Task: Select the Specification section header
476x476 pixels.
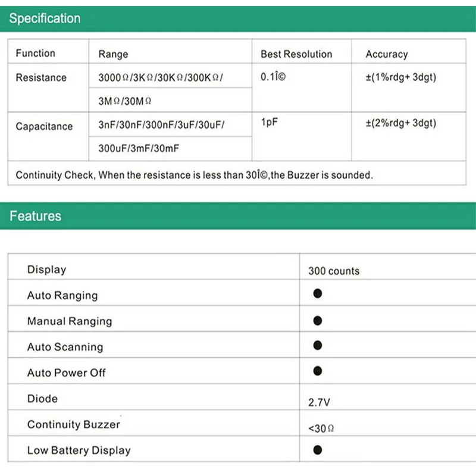Action: point(45,18)
